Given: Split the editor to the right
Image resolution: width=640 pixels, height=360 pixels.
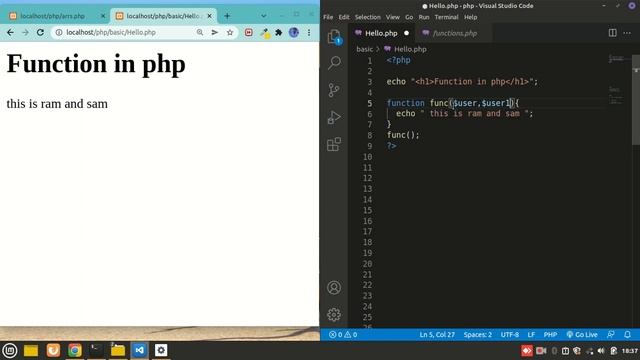Looking at the screenshot, I should pyautogui.click(x=612, y=33).
